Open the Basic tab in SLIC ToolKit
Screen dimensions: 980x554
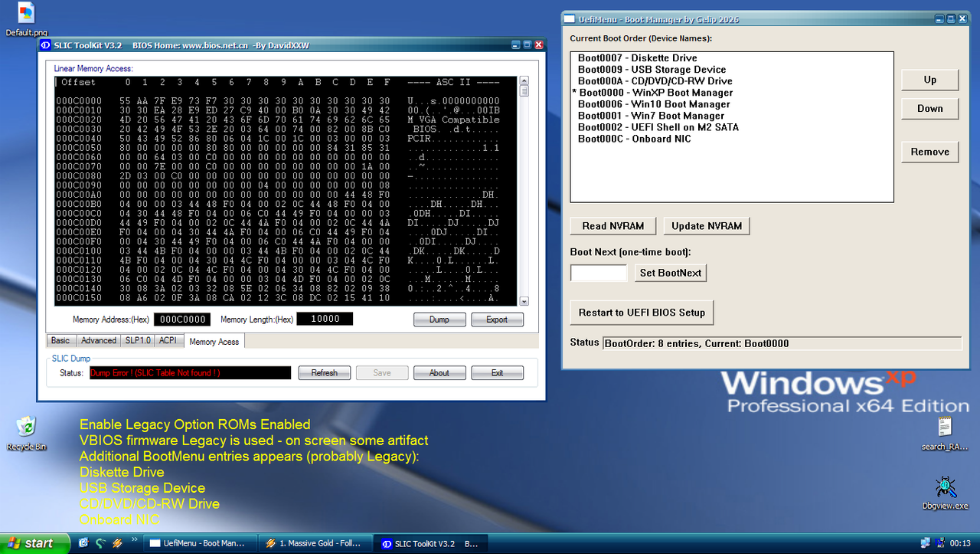(60, 341)
